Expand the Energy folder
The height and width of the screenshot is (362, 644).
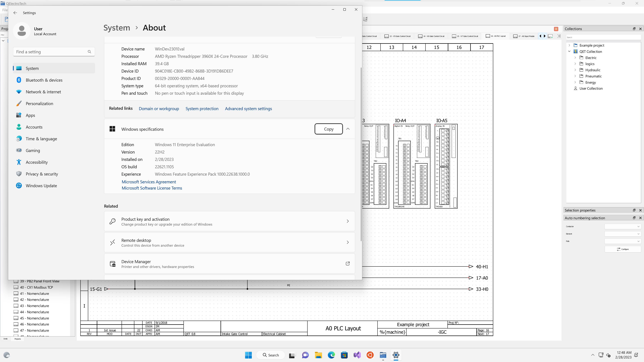pos(575,82)
